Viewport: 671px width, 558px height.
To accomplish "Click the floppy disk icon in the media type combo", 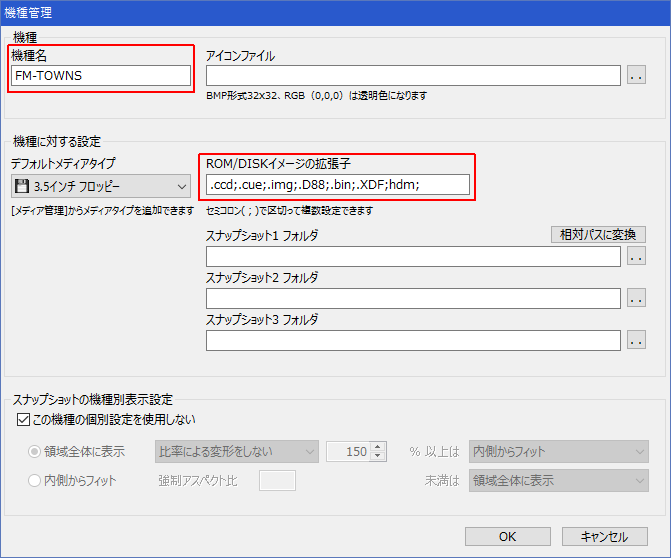I will pyautogui.click(x=22, y=186).
